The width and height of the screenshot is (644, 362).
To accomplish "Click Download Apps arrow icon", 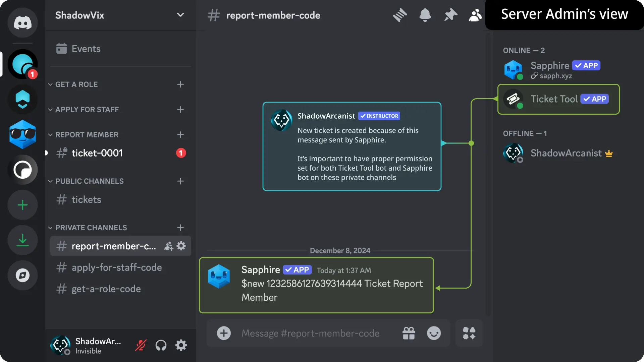I will 22,240.
